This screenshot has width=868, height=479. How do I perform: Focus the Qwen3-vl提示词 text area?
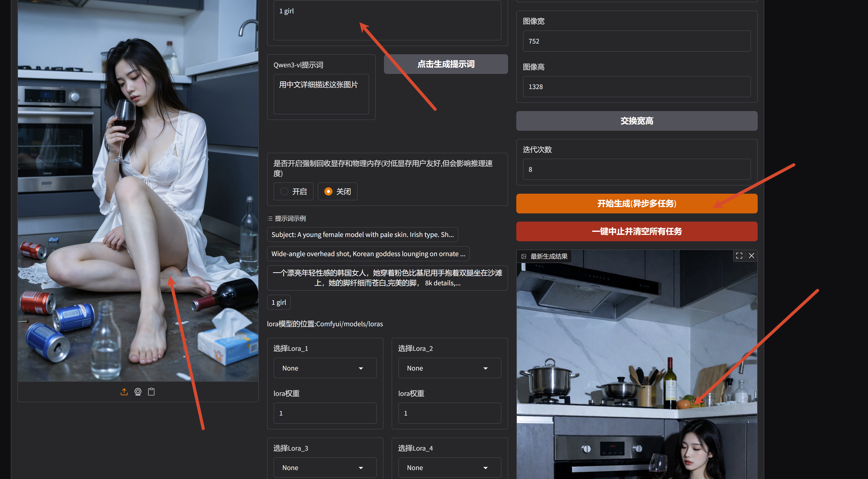[321, 94]
